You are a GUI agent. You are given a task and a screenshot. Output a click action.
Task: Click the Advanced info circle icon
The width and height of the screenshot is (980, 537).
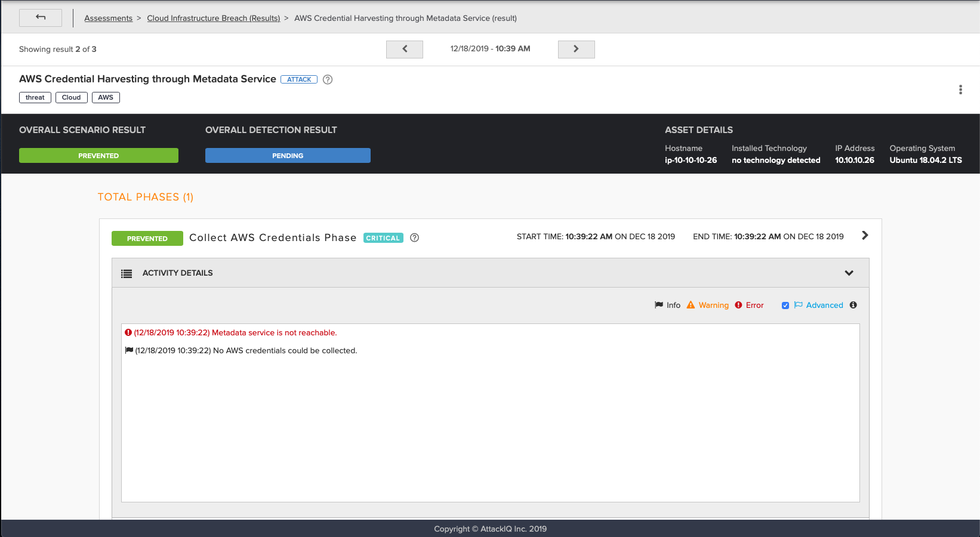pos(853,305)
